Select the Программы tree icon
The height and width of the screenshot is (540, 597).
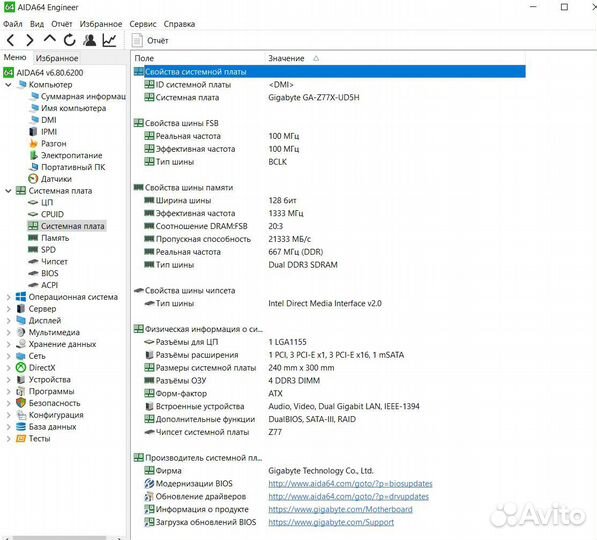coord(21,391)
